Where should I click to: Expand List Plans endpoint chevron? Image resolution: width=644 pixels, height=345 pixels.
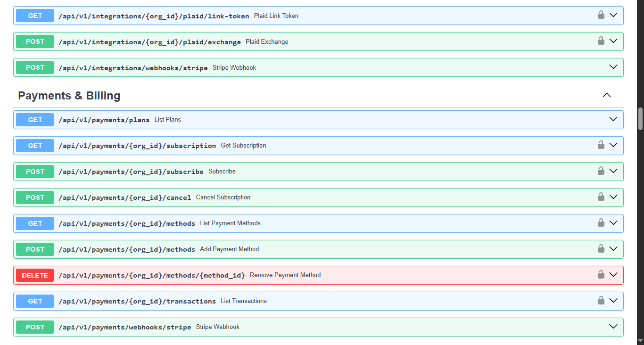click(x=613, y=119)
